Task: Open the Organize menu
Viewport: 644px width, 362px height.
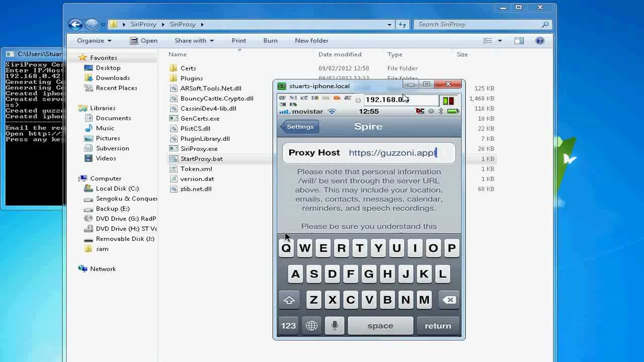Action: (94, 41)
